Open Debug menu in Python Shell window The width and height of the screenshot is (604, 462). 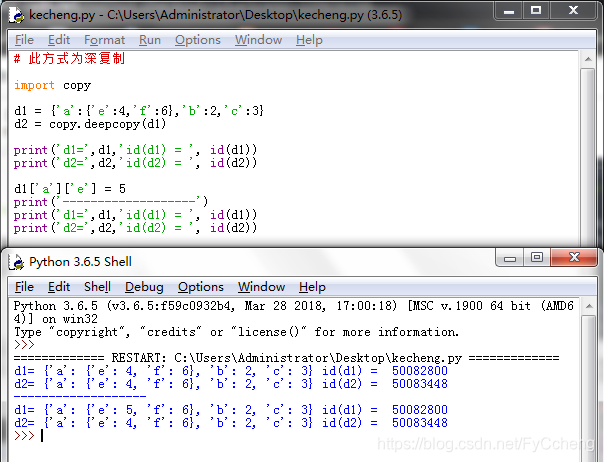pyautogui.click(x=144, y=287)
